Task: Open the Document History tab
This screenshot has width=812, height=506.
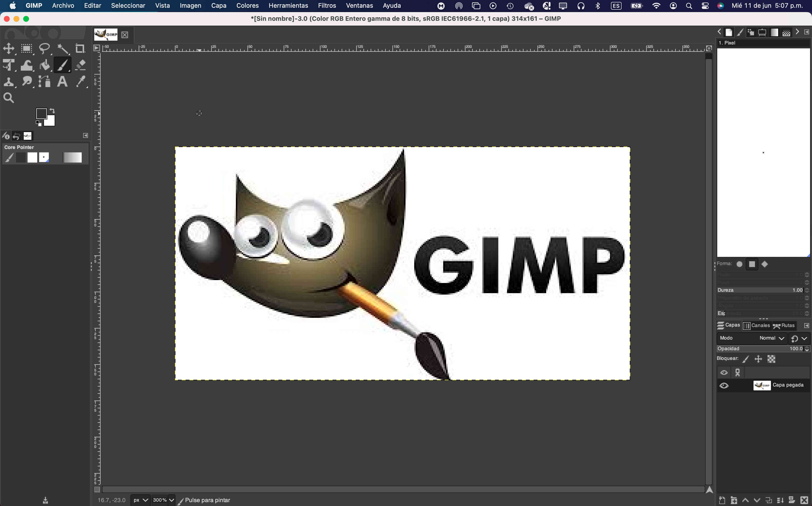Action: (729, 32)
